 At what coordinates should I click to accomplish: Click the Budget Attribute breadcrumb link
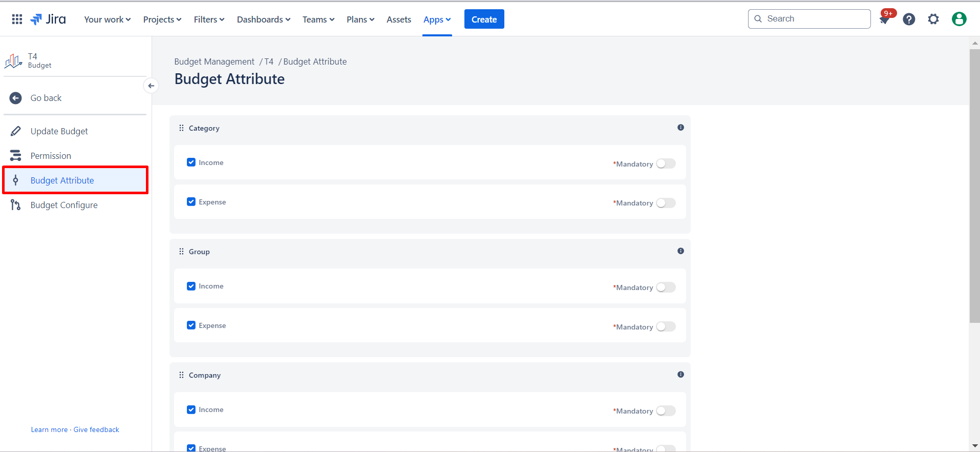(x=315, y=61)
